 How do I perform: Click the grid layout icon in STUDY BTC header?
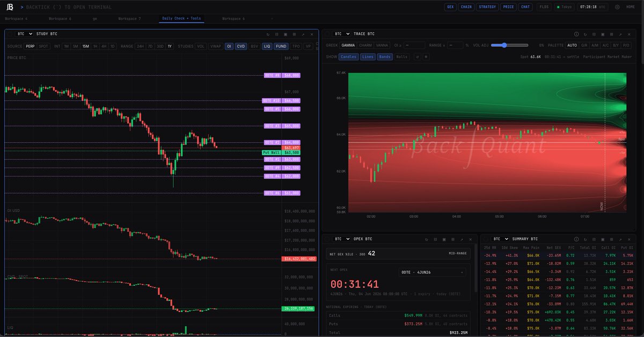tap(294, 34)
